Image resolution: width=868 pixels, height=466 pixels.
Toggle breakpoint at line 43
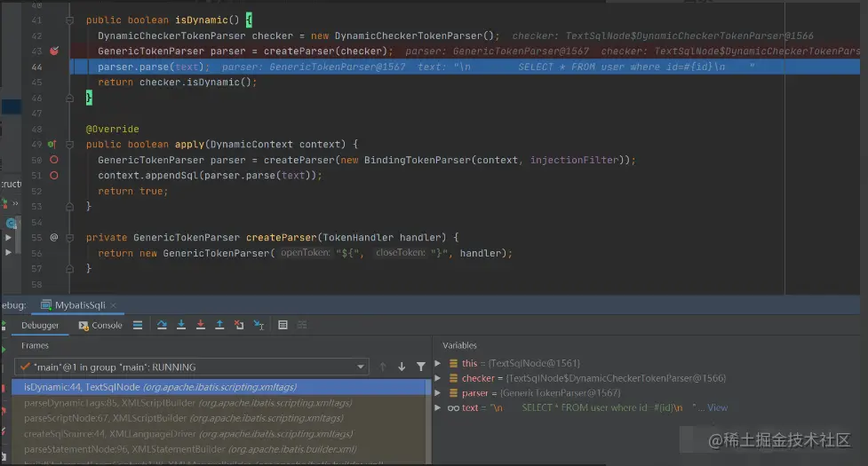point(53,51)
